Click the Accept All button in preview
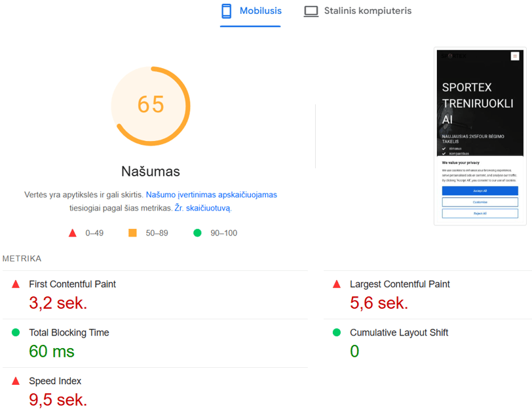 [x=480, y=191]
